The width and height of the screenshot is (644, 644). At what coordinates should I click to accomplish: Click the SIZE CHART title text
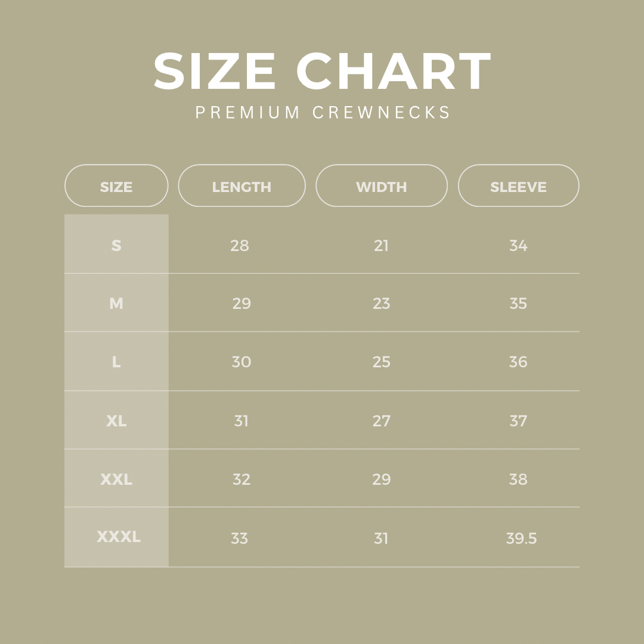click(x=322, y=72)
